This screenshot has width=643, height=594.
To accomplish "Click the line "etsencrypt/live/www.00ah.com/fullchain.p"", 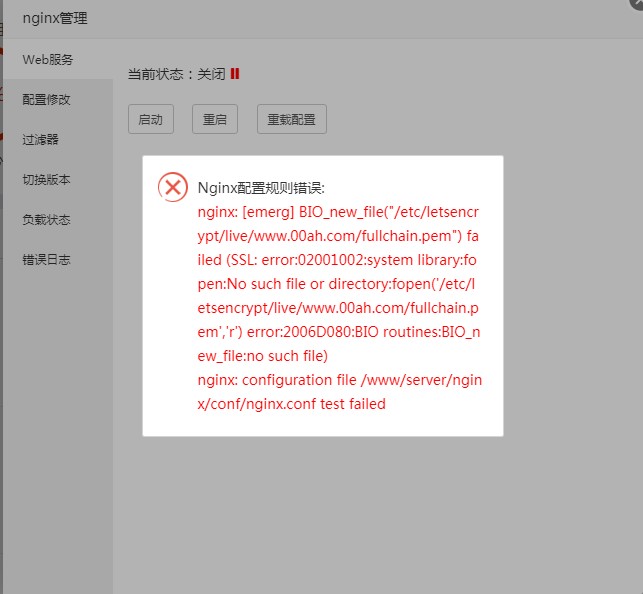I will (338, 308).
